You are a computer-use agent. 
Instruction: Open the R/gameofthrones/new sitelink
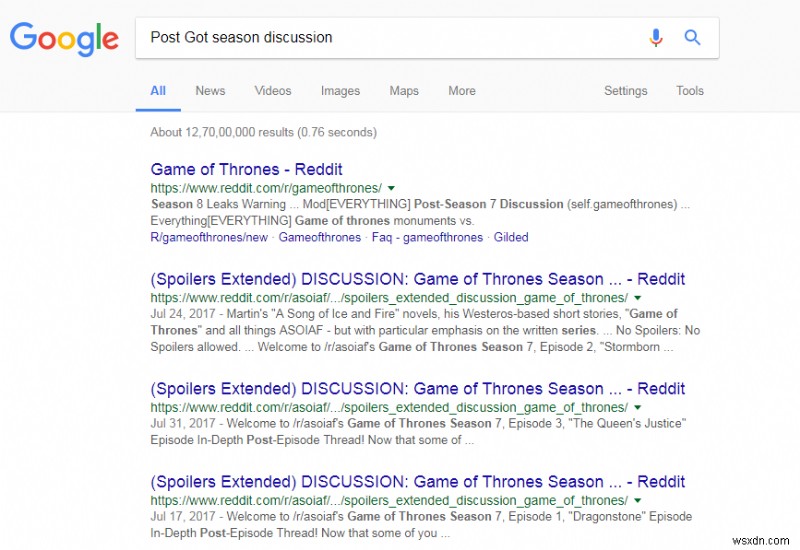click(x=209, y=237)
